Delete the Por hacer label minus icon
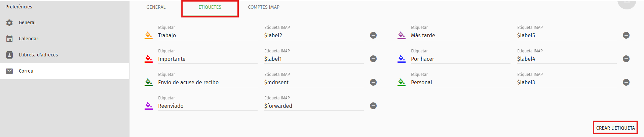The height and width of the screenshot is (137, 644). coord(626,59)
